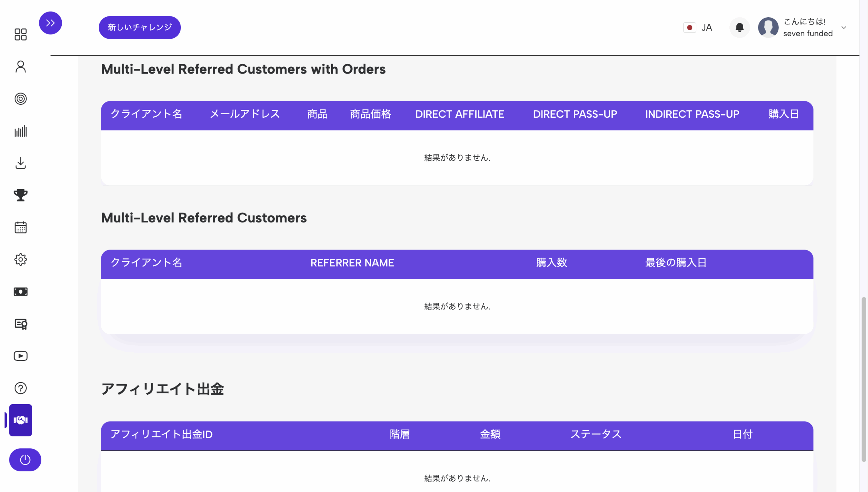The image size is (868, 492).
Task: Open the dashboard grid icon in sidebar
Action: (x=21, y=34)
